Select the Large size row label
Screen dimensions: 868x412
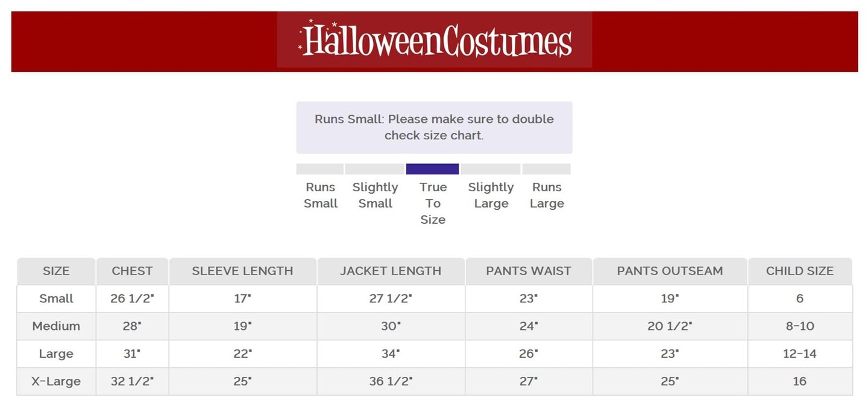point(56,354)
